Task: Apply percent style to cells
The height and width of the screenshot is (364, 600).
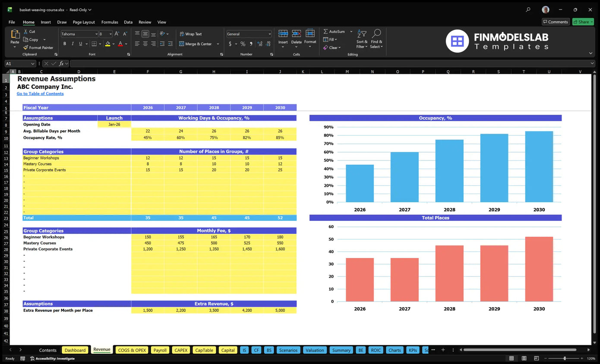Action: click(x=243, y=44)
